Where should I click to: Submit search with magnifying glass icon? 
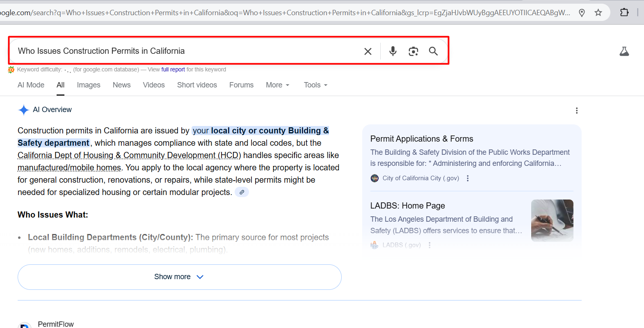click(x=433, y=51)
